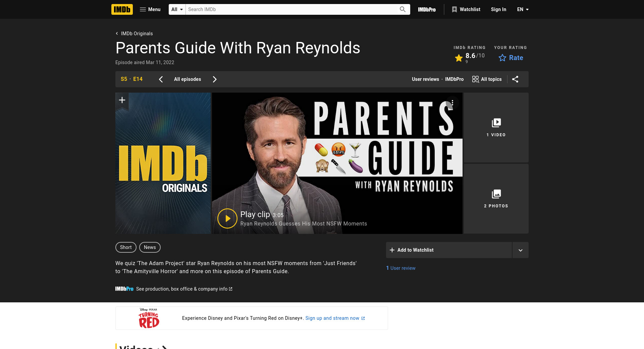644x349 pixels.
Task: Open the EN language dropdown
Action: click(x=523, y=9)
